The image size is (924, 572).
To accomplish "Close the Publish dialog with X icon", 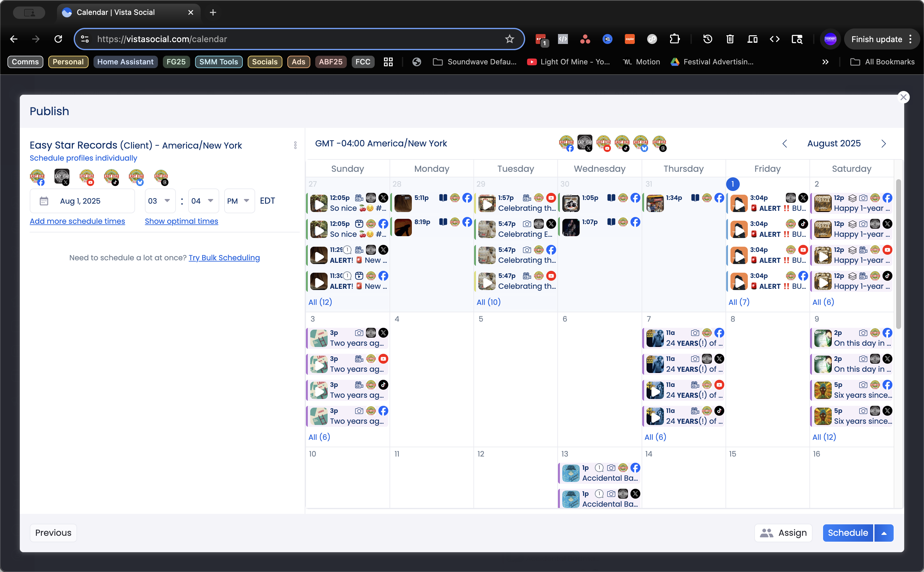I will [x=903, y=97].
